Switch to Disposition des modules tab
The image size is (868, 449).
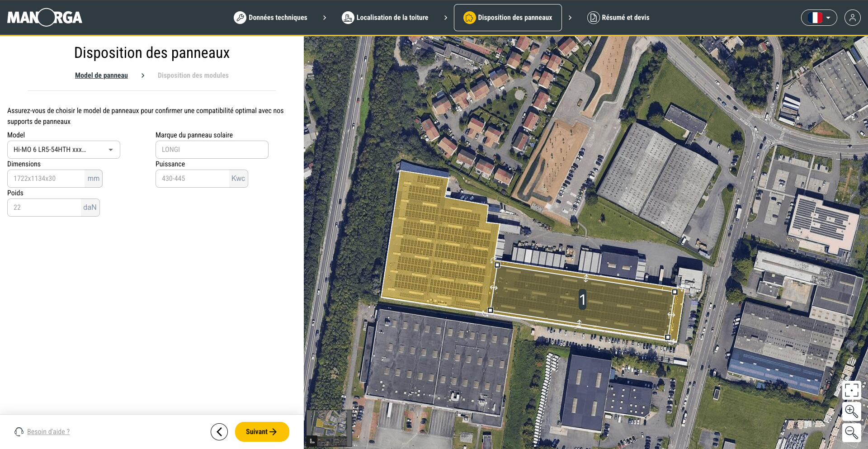tap(193, 76)
